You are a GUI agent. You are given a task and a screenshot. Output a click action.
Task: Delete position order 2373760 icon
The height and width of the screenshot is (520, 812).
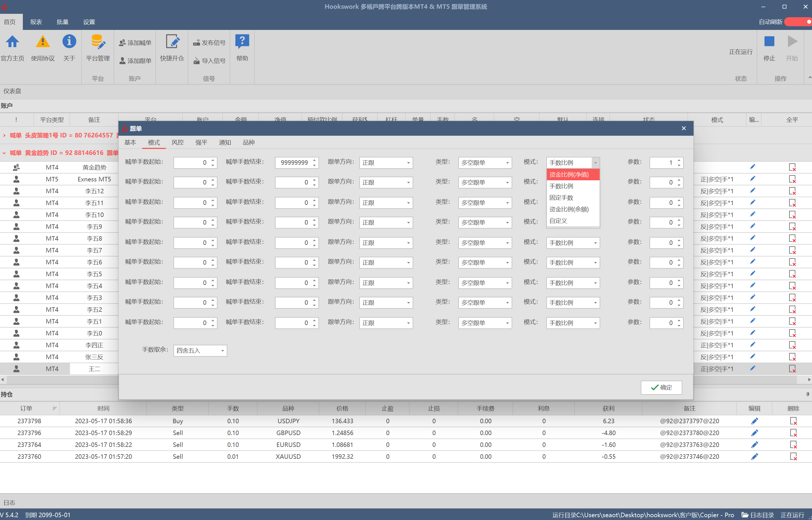[793, 457]
